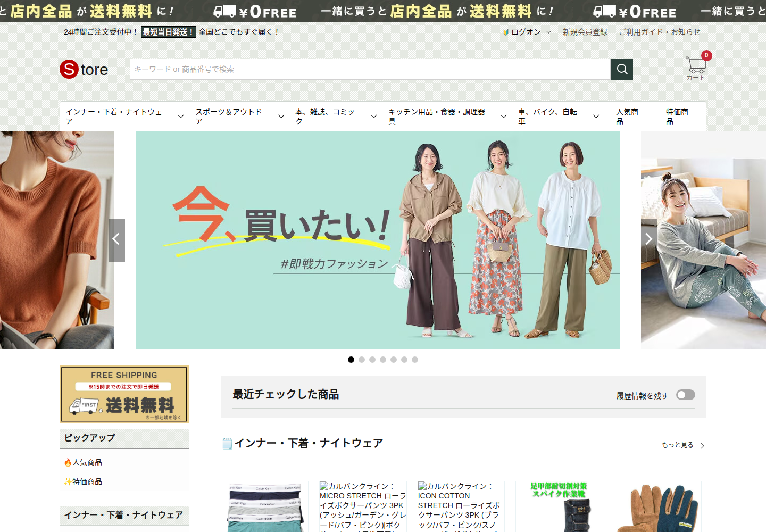Expand 車、バイク、自転車 menu chevron

596,117
